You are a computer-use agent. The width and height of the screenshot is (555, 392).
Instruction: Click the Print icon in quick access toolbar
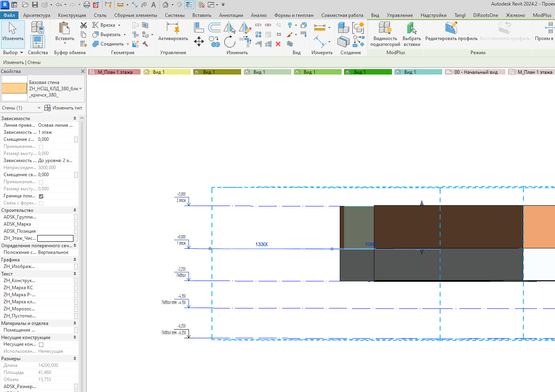tap(87, 5)
